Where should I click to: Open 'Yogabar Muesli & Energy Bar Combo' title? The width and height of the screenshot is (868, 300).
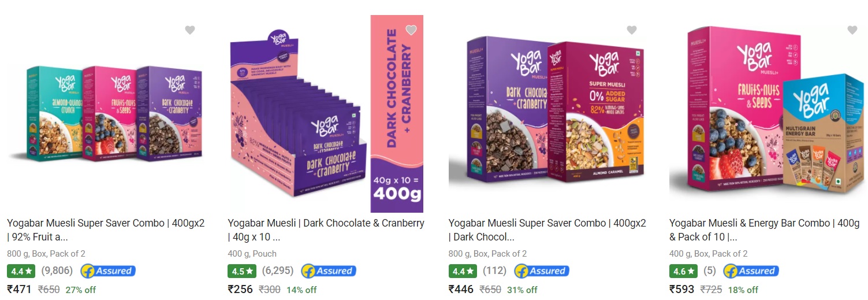(765, 229)
